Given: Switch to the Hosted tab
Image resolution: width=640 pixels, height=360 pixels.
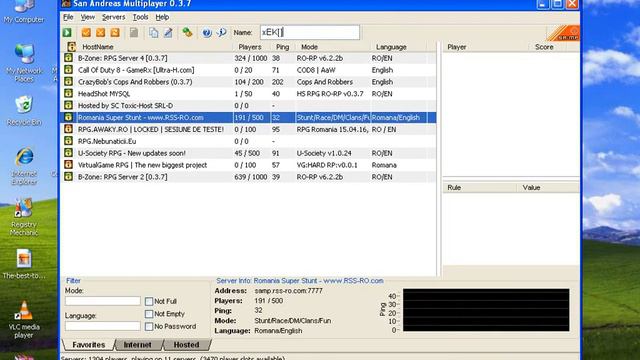Looking at the screenshot, I should click(x=187, y=344).
